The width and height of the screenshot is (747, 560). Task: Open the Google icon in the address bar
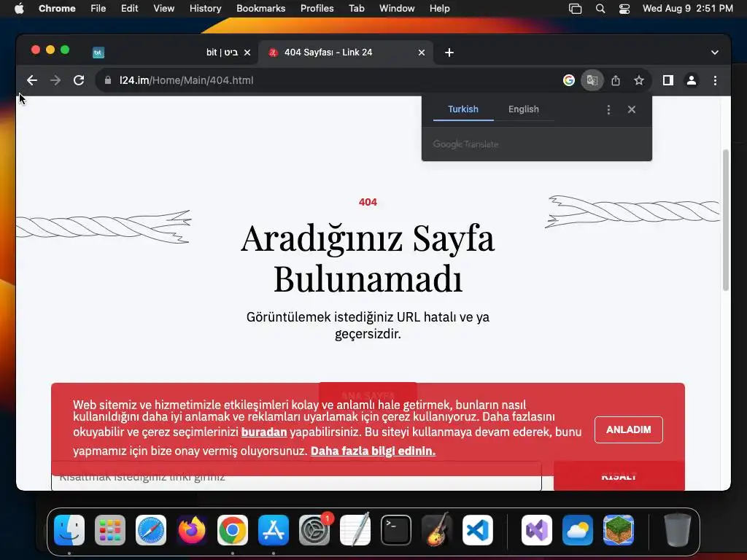click(569, 80)
